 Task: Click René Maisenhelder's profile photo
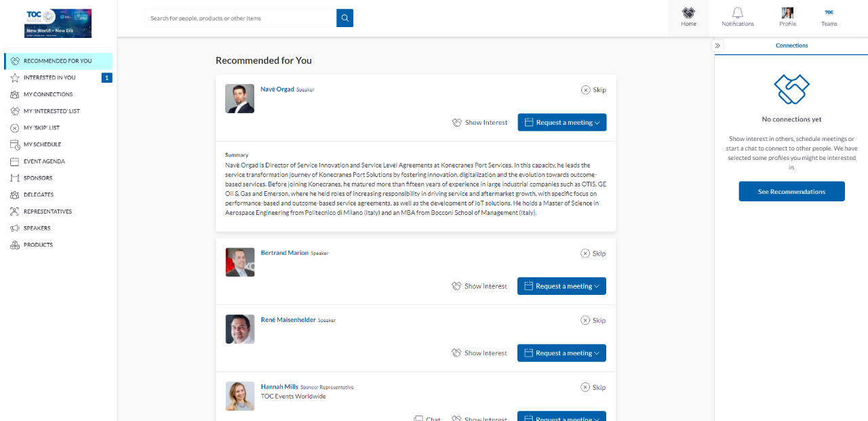[240, 329]
